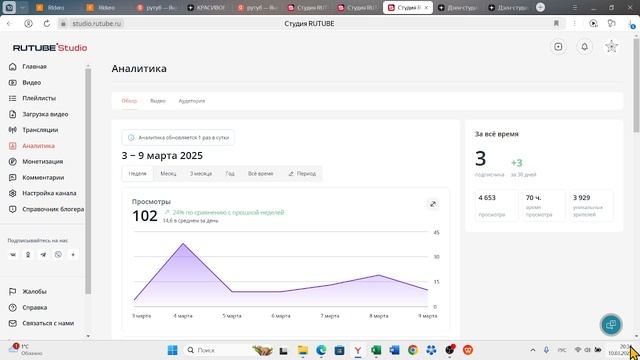The height and width of the screenshot is (360, 640).
Task: Switch to the Обзор tab
Action: click(129, 101)
